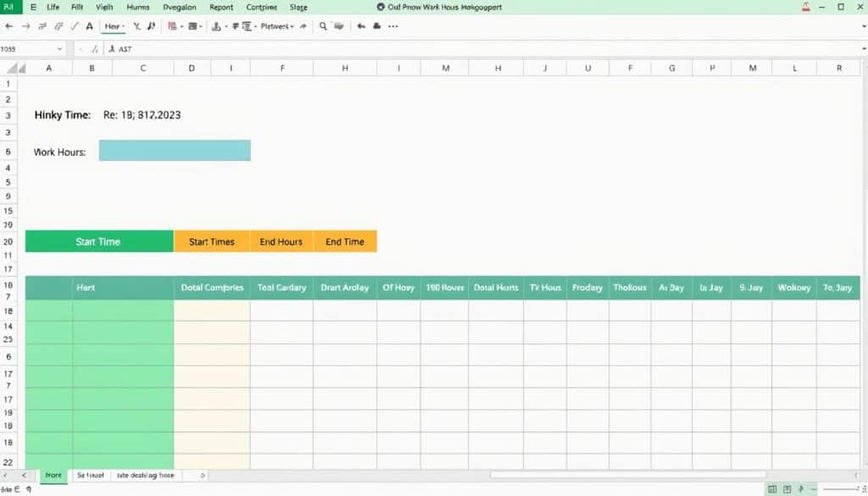
Task: Click the undo back arrow icon
Action: [9, 26]
